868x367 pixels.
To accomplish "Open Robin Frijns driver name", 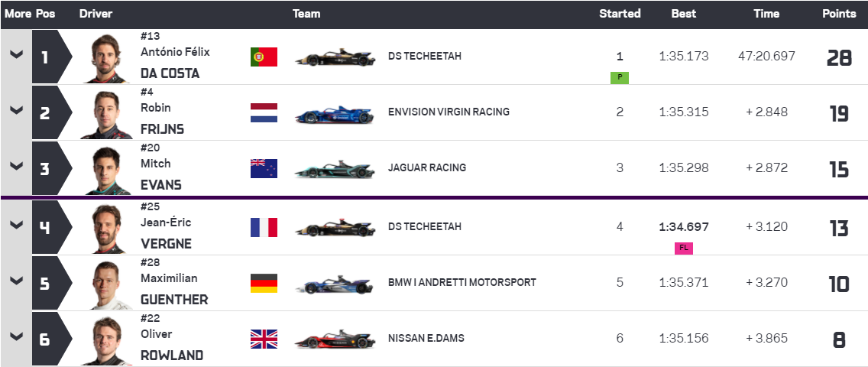I will pyautogui.click(x=162, y=119).
